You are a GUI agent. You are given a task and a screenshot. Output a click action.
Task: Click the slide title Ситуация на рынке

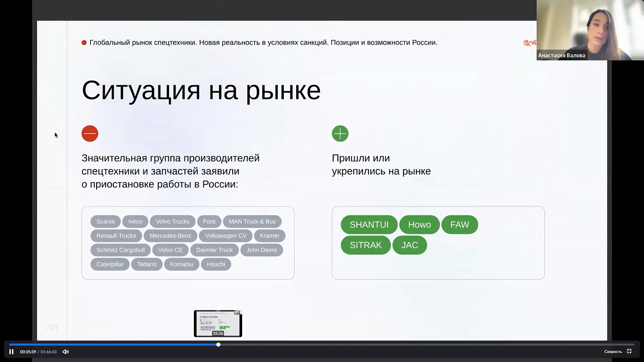click(x=201, y=90)
